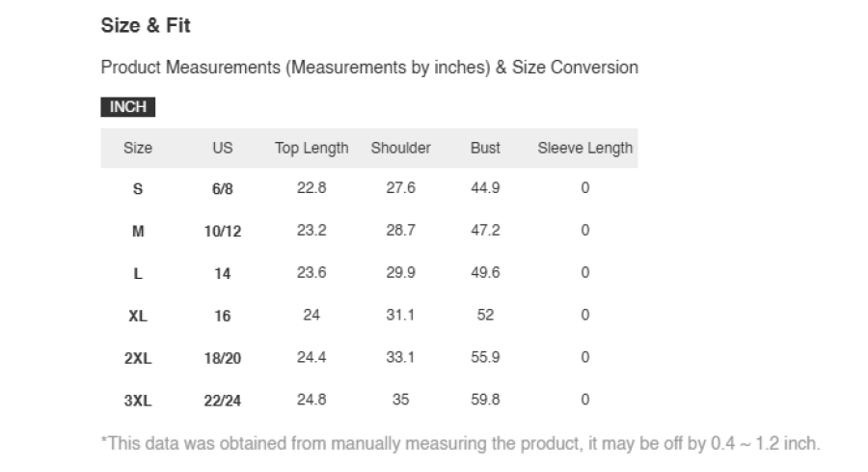Click the INCH unit button
Screen dimensions: 868x472
coord(128,107)
